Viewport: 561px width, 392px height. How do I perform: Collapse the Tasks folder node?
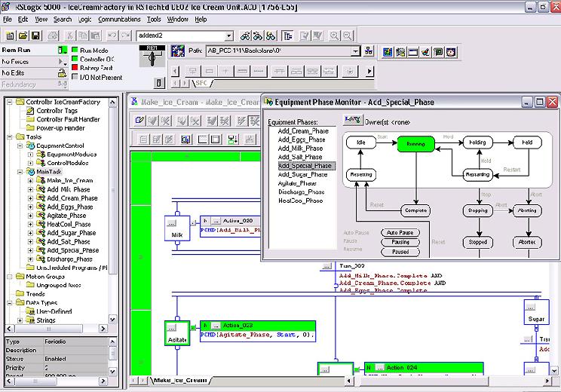(10, 137)
